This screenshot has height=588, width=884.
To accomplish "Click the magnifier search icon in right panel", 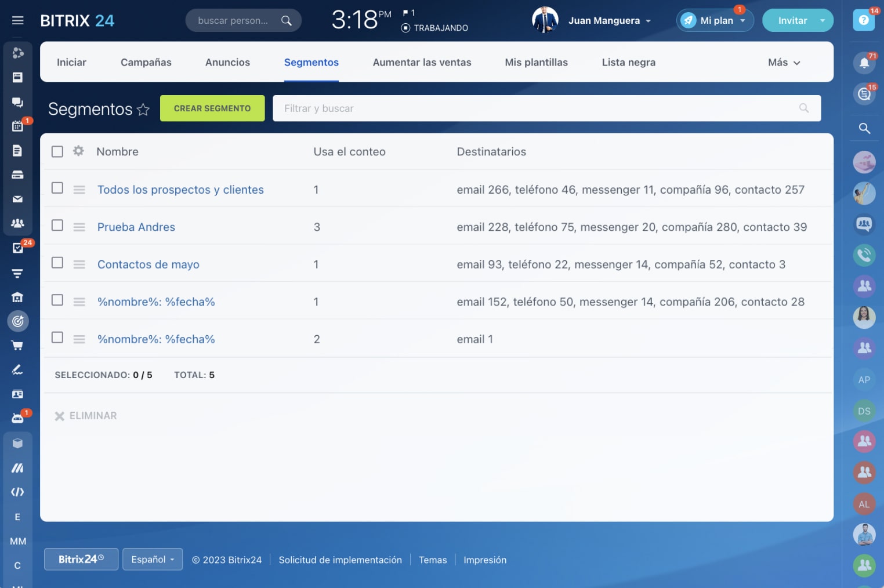I will (x=864, y=128).
